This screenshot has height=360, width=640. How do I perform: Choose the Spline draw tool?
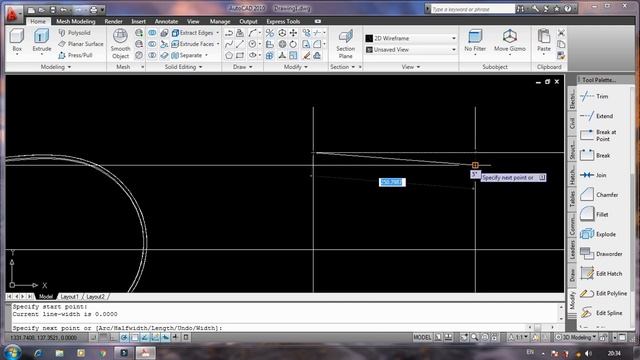tap(229, 44)
